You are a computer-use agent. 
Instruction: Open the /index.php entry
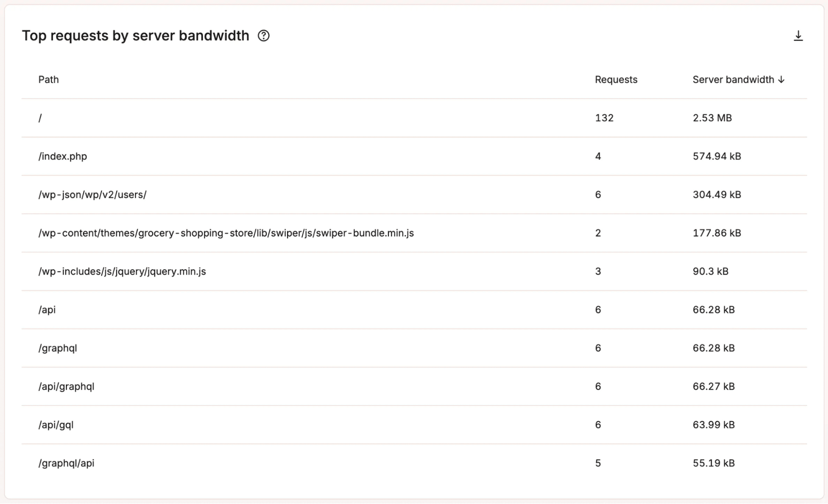(63, 156)
